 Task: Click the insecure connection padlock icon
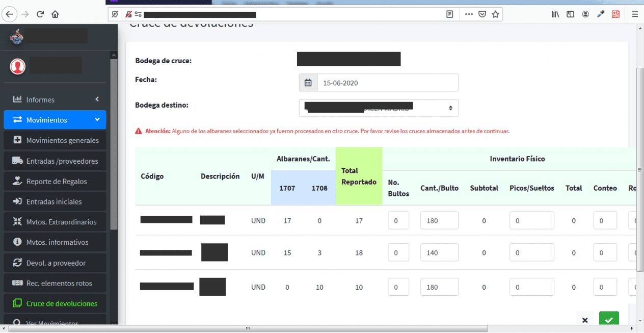(128, 14)
